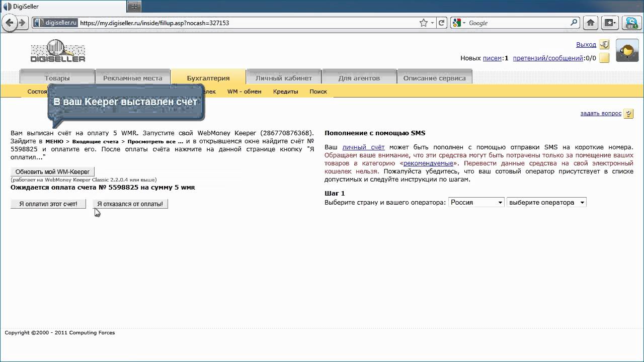Open the Для агентов tab
Viewport: 644px width, 362px height.
click(359, 78)
